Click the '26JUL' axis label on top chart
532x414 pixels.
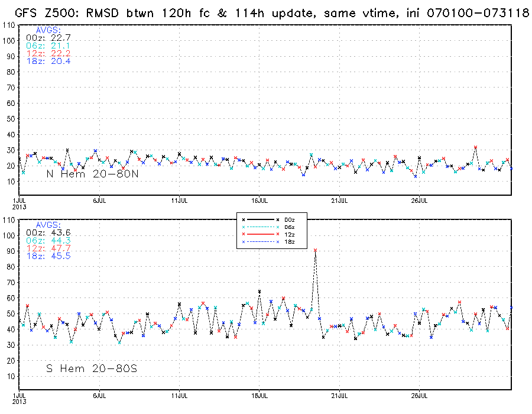pyautogui.click(x=420, y=200)
